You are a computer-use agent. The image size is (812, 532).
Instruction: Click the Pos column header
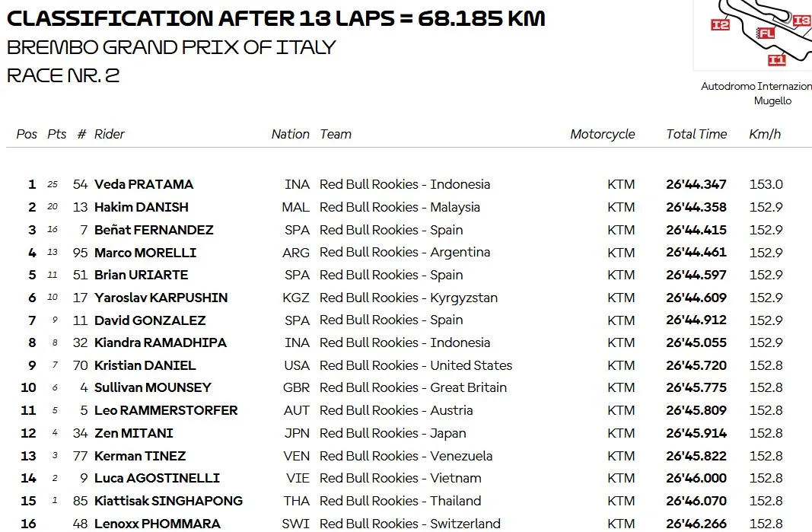click(27, 134)
